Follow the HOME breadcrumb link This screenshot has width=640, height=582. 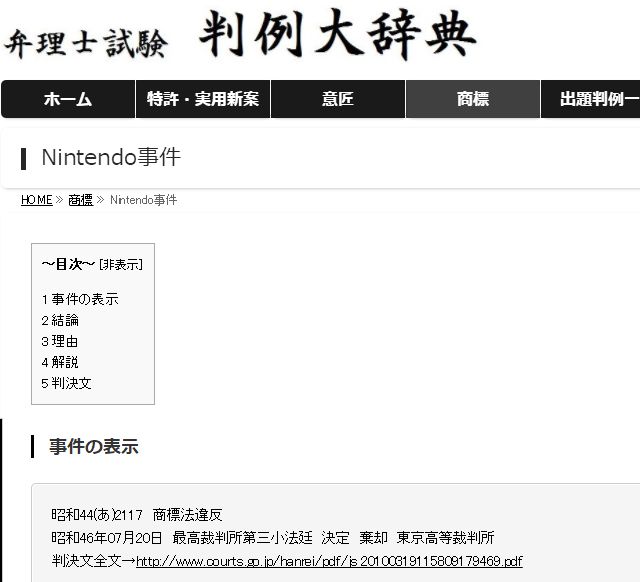click(37, 200)
